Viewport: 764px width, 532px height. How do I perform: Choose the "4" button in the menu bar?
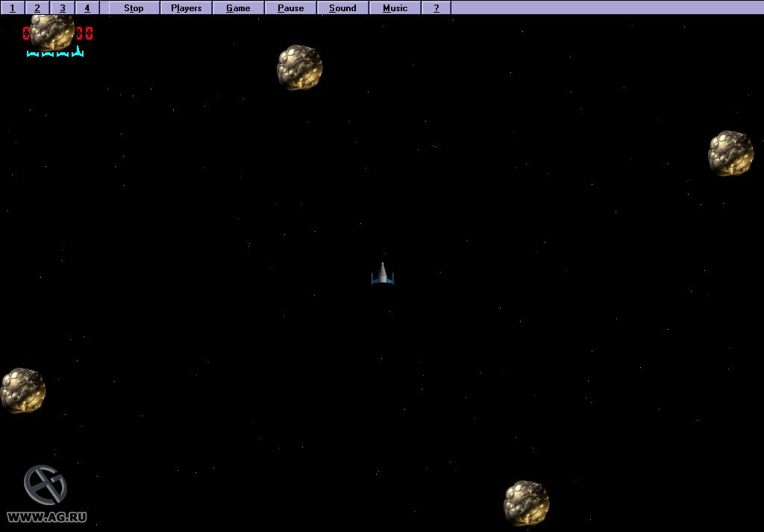[87, 7]
